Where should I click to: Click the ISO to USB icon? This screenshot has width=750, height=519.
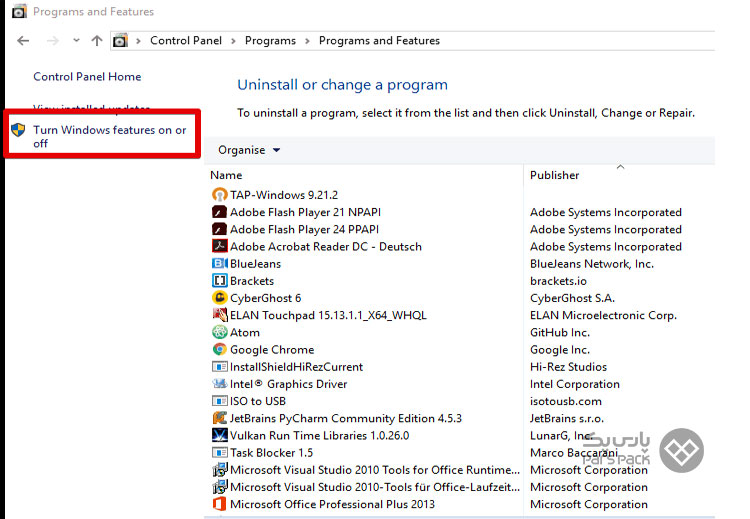[219, 401]
